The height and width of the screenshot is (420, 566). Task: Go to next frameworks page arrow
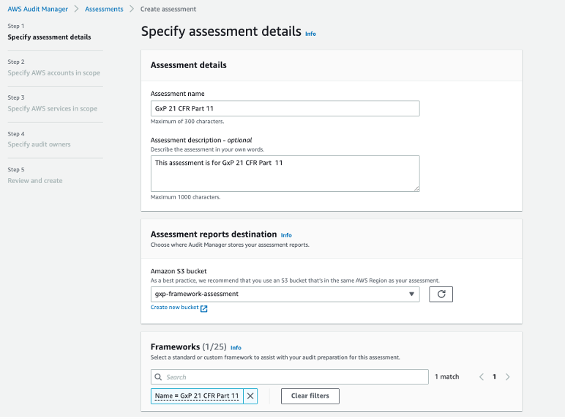click(x=508, y=377)
